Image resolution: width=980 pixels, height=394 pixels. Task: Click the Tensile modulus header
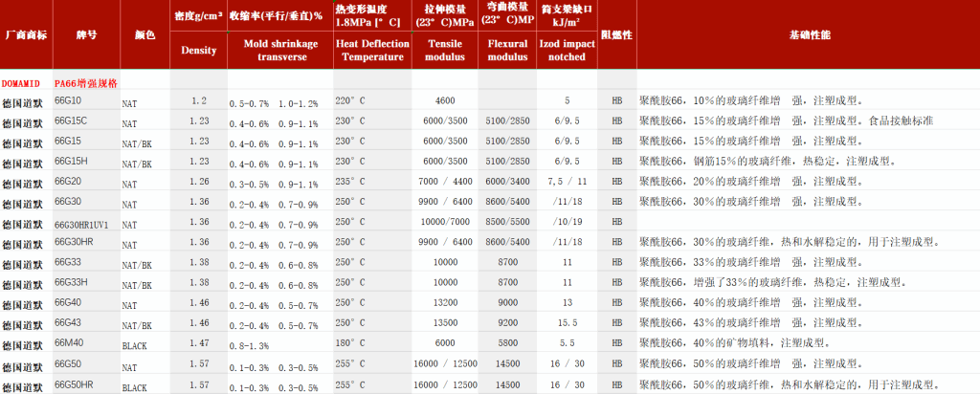(445, 51)
